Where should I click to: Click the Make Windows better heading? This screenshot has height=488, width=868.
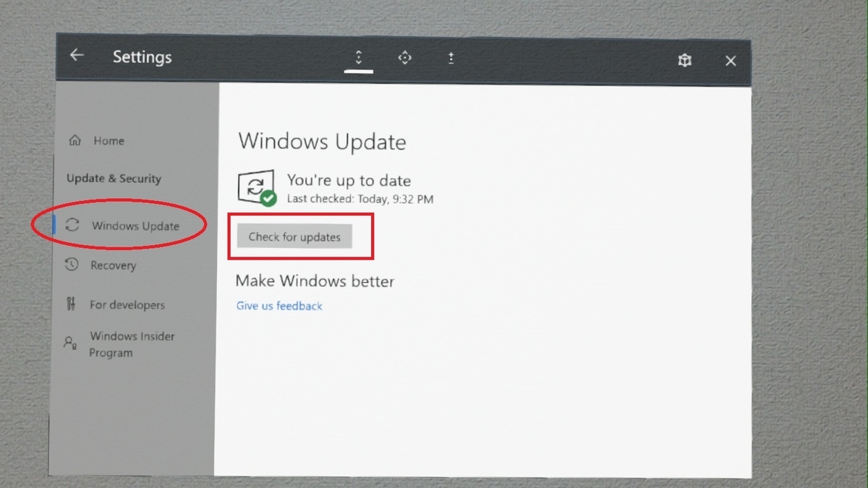point(315,281)
